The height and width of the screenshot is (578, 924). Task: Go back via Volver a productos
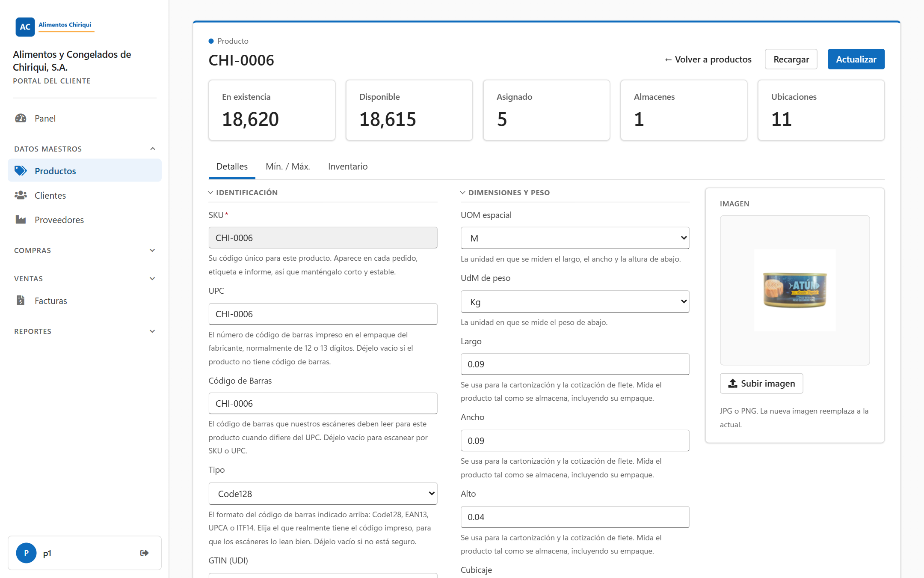click(x=708, y=59)
